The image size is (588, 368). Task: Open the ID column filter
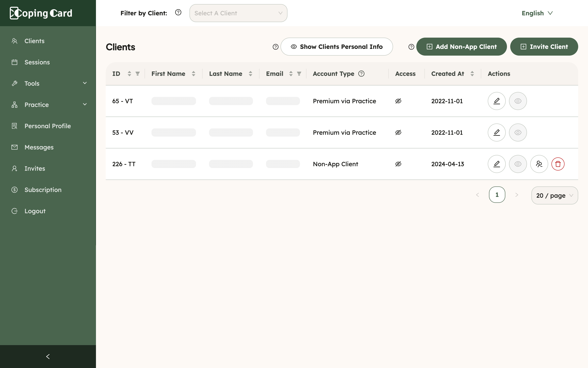tap(138, 74)
